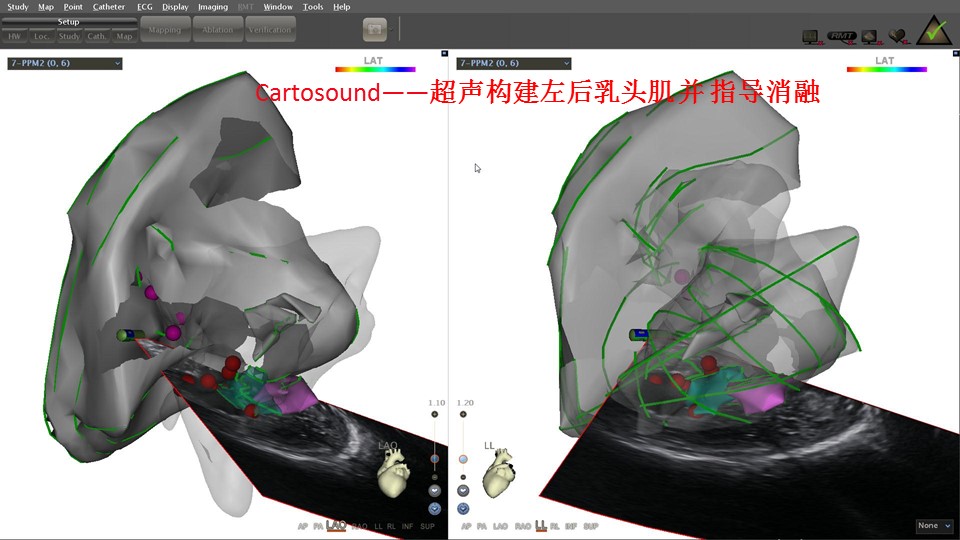Select PA view in left pane
Screen dimensions: 960x540
(x=318, y=527)
